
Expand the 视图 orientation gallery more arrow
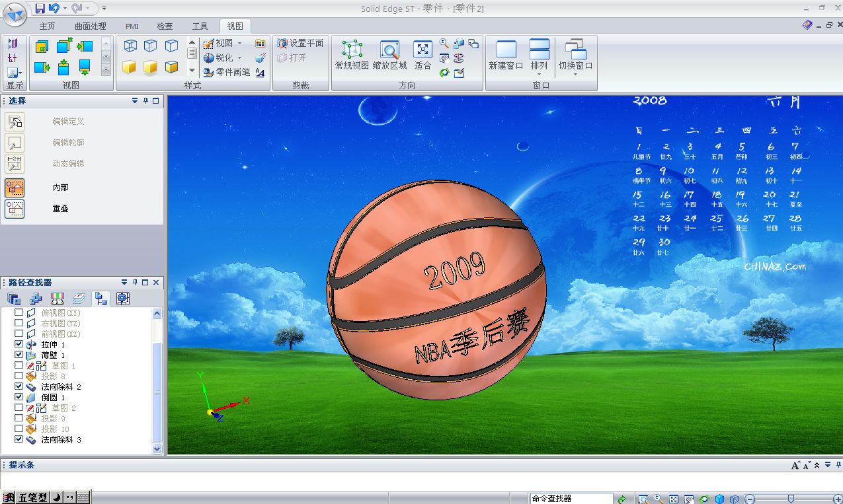(x=106, y=69)
